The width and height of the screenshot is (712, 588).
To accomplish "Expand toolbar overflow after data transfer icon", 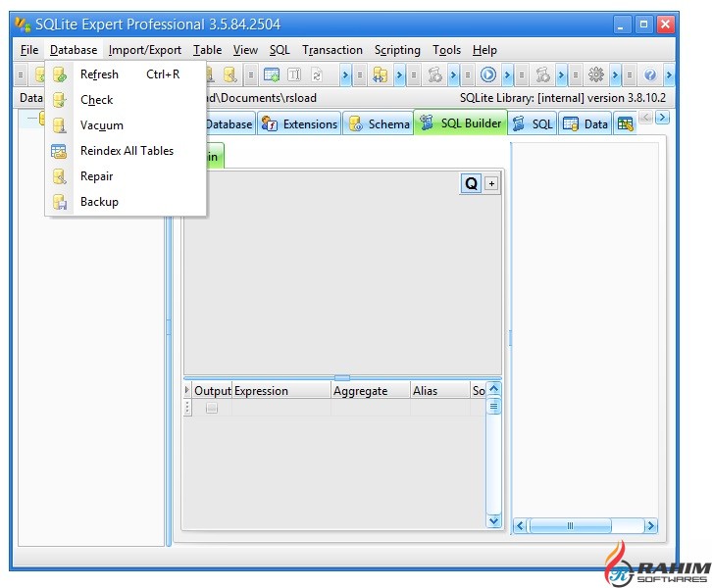I will (399, 75).
